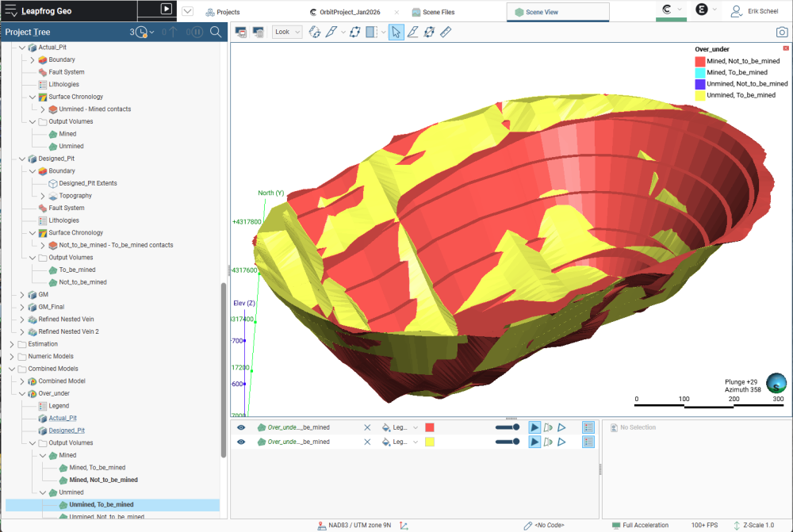Viewport: 793px width, 532px height.
Task: Open the tab list dropdown chevron
Action: (x=187, y=11)
